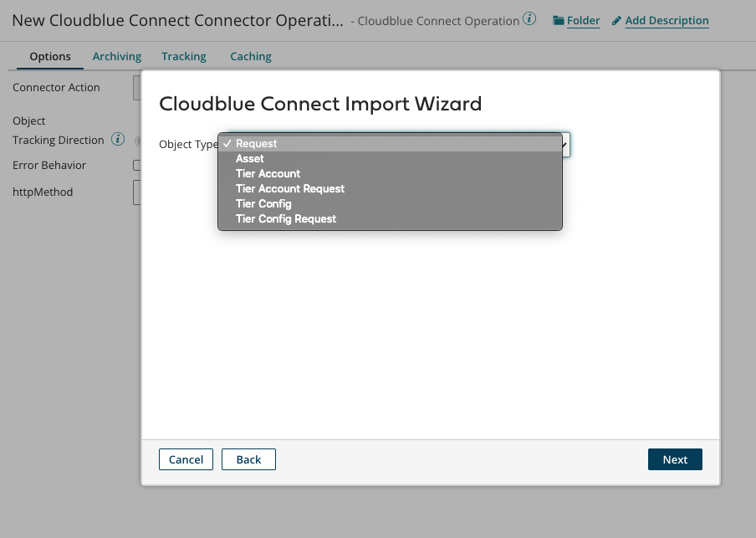Click the New Cloudblue Connect Connector Operation title
This screenshot has width=756, height=538.
(x=177, y=20)
